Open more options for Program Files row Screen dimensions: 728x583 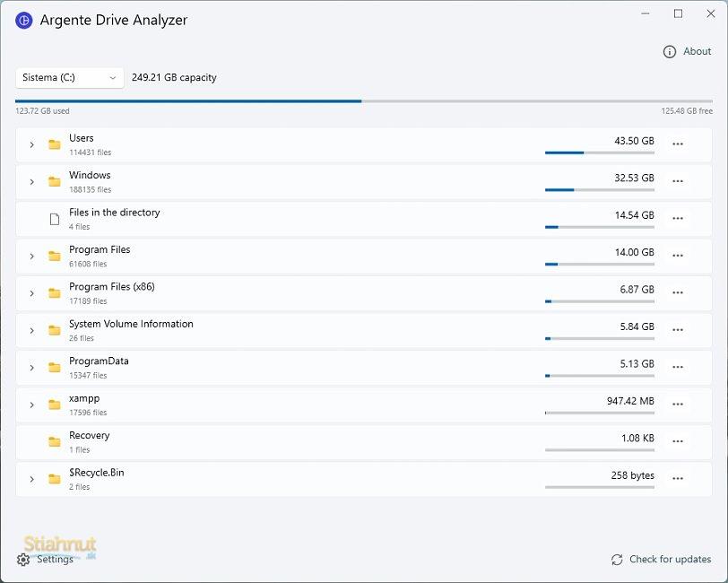[x=678, y=256]
